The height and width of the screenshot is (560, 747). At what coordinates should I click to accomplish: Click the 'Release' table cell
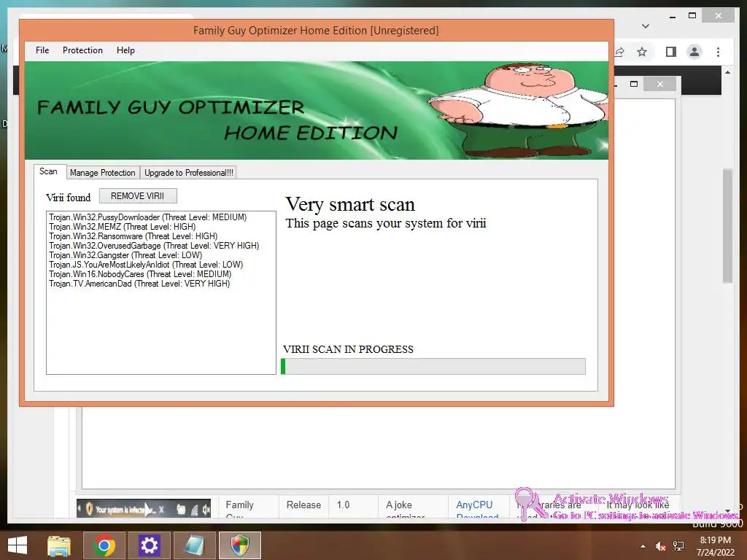[x=303, y=505]
